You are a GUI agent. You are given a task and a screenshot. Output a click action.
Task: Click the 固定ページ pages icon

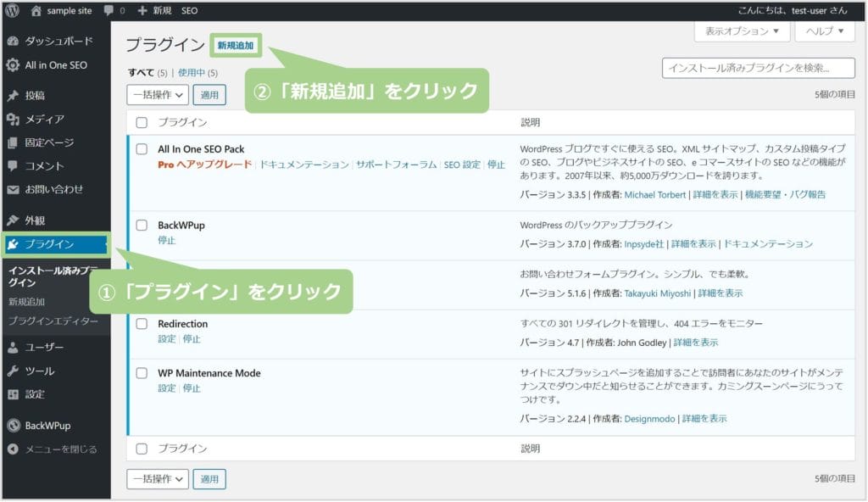(x=13, y=142)
